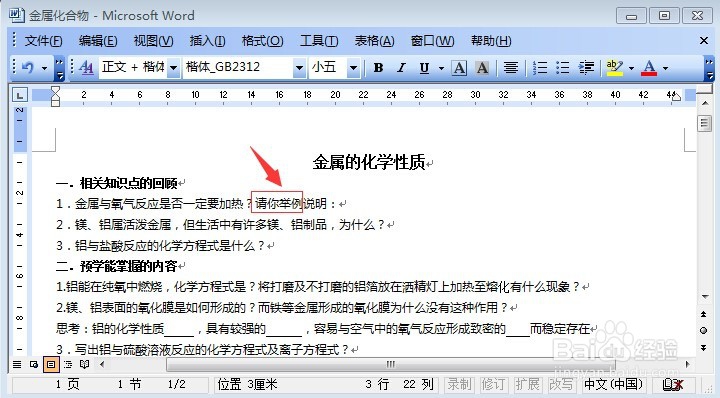Open the 格式(O) menu
The width and height of the screenshot is (720, 398).
point(263,41)
